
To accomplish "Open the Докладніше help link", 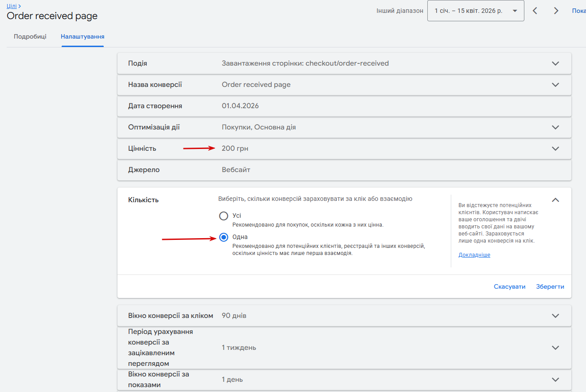I will [x=474, y=255].
